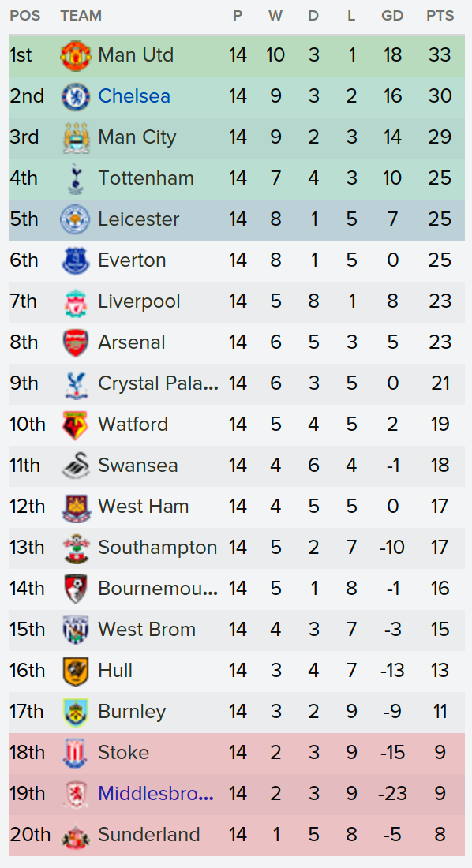Click the Man City crest icon

pos(75,137)
